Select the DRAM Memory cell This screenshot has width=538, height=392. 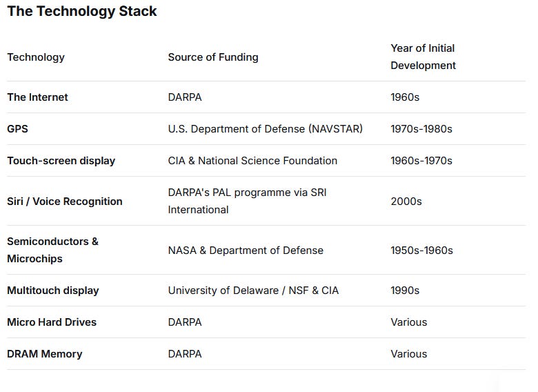(45, 354)
